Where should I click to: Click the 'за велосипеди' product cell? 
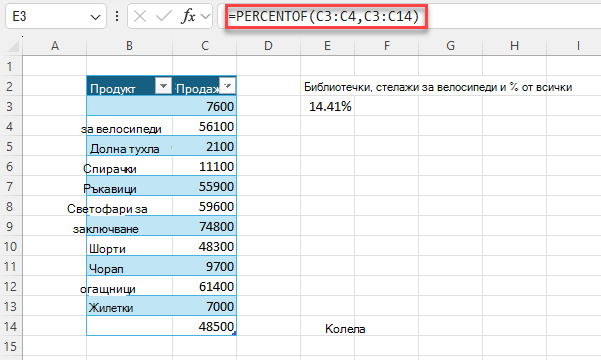click(130, 126)
